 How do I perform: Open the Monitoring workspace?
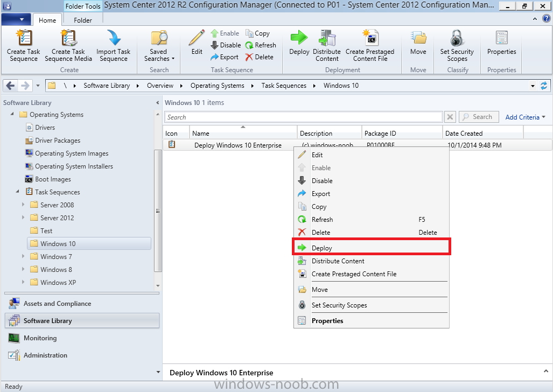82,338
